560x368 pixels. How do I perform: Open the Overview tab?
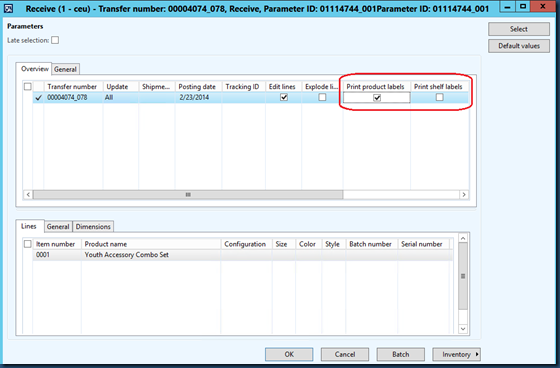pos(34,69)
